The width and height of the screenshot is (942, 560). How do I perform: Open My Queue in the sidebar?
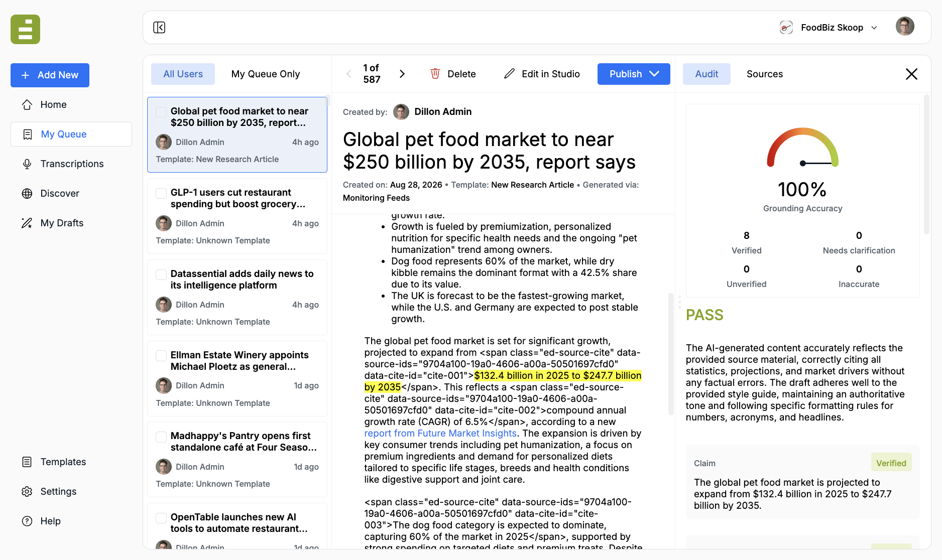[x=71, y=134]
